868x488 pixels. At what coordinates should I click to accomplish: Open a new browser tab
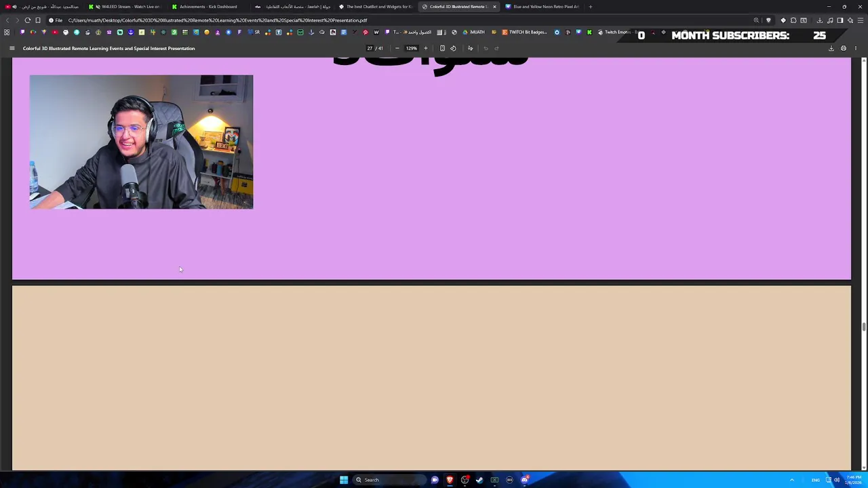point(591,7)
